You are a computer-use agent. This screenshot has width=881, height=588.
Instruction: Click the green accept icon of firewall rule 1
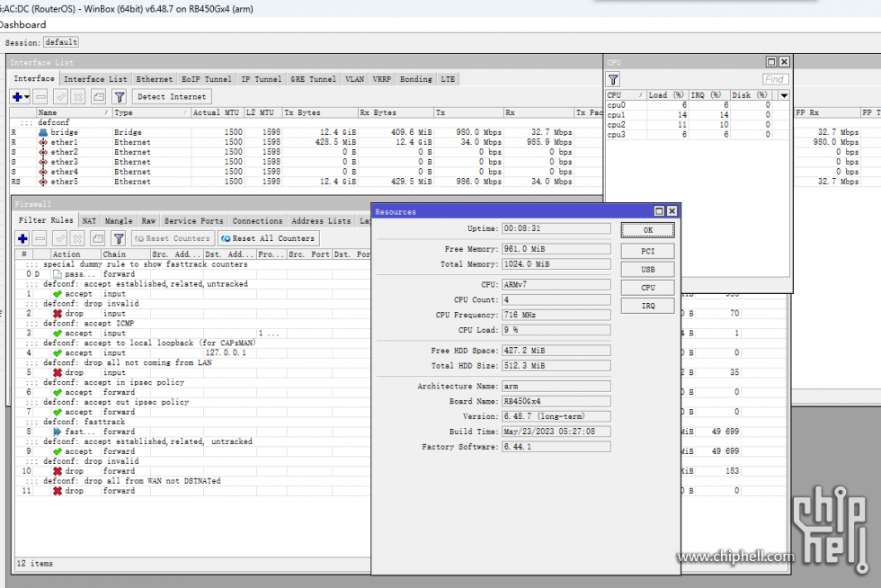tap(58, 294)
